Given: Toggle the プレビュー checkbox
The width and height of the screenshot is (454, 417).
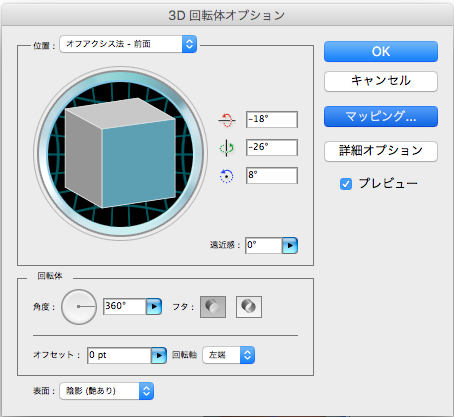Looking at the screenshot, I should [346, 184].
